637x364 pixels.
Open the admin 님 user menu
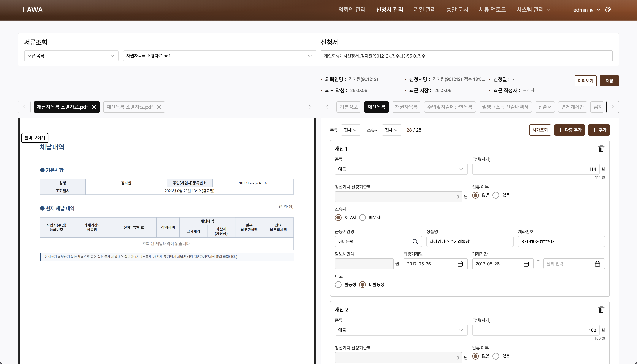tap(586, 10)
